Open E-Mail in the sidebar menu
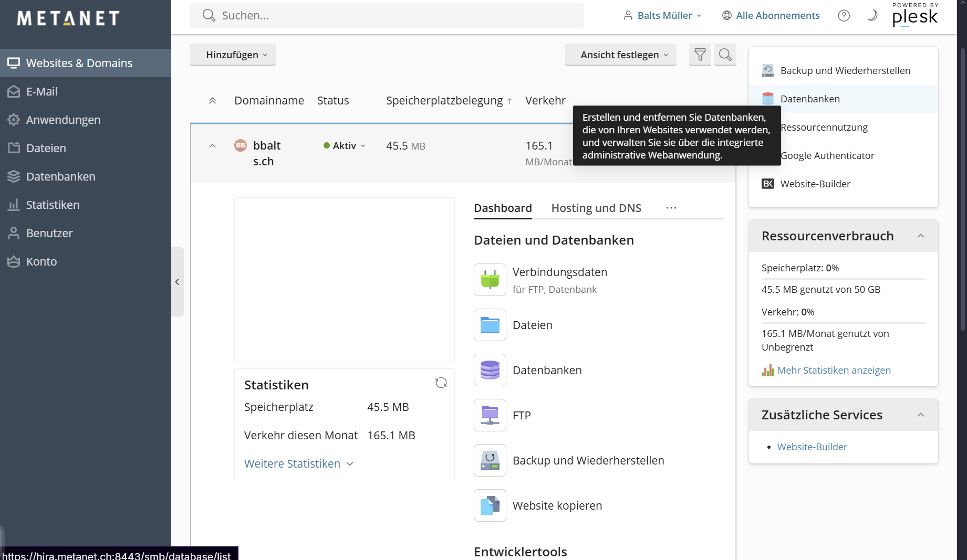The height and width of the screenshot is (560, 967). click(42, 92)
